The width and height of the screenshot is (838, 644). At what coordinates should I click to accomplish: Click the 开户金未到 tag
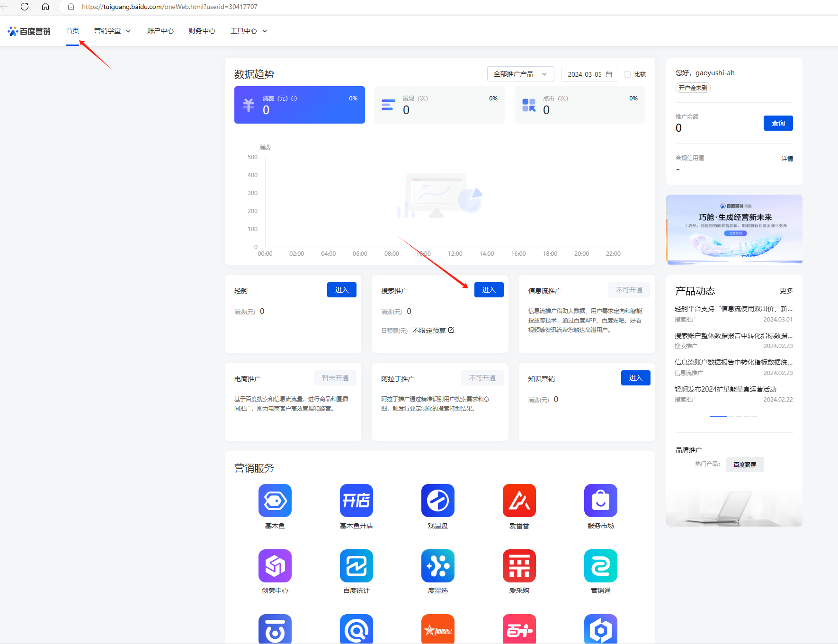click(693, 88)
